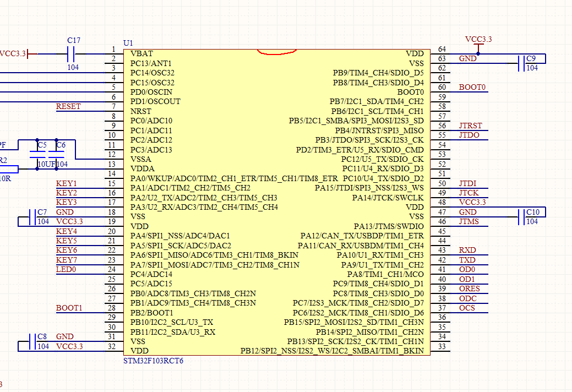Click the BOOT0 net label
This screenshot has width=572, height=392.
(x=472, y=88)
